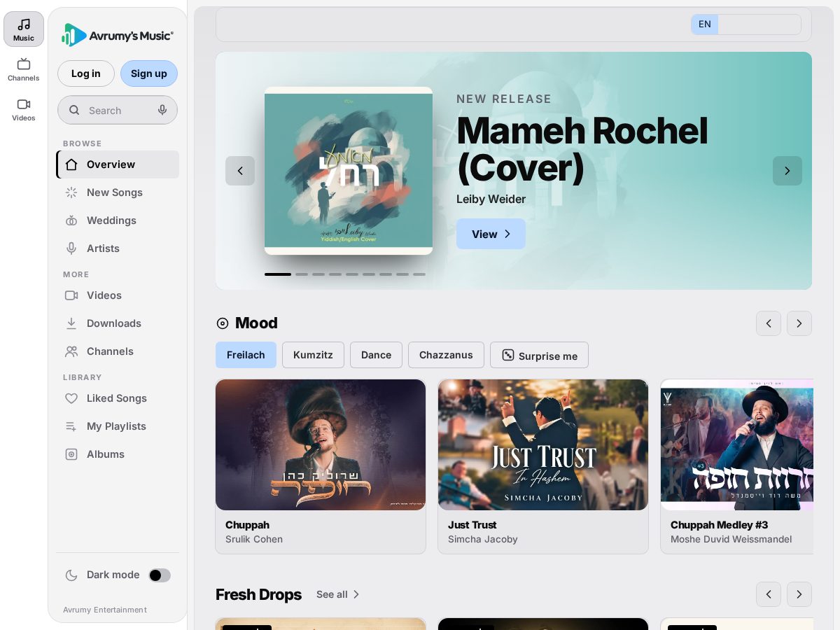
Task: Focus the Search input field
Action: [x=118, y=110]
